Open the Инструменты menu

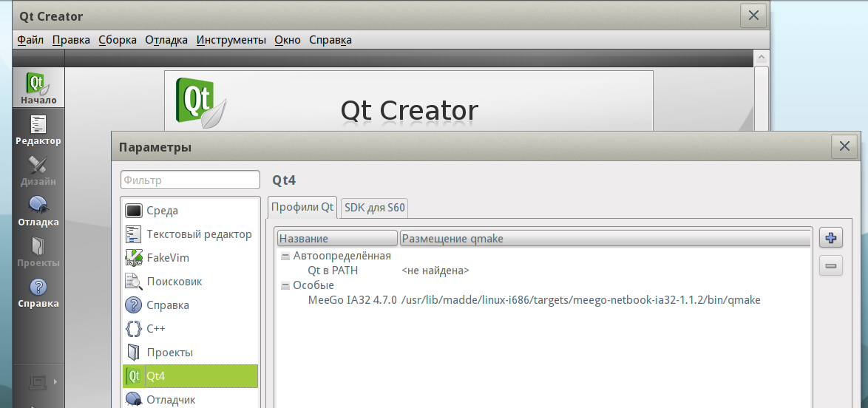click(x=231, y=40)
